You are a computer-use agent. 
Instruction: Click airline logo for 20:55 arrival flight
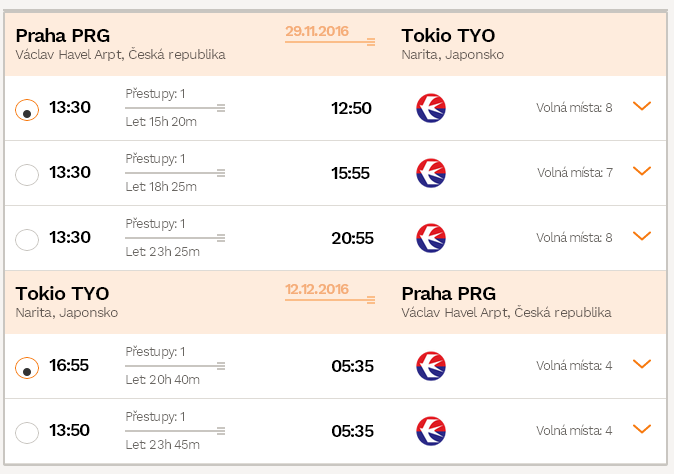click(x=431, y=238)
